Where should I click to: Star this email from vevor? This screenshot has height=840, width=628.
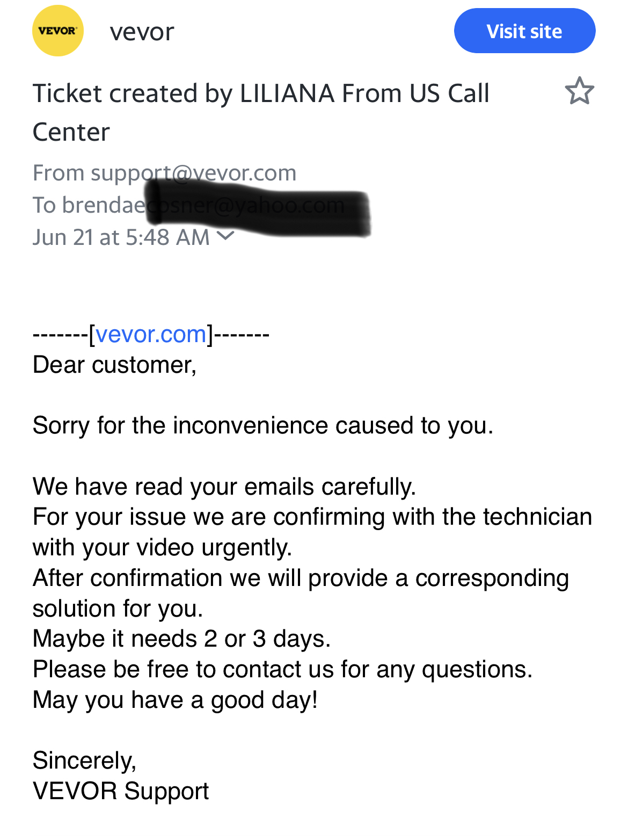pos(579,91)
